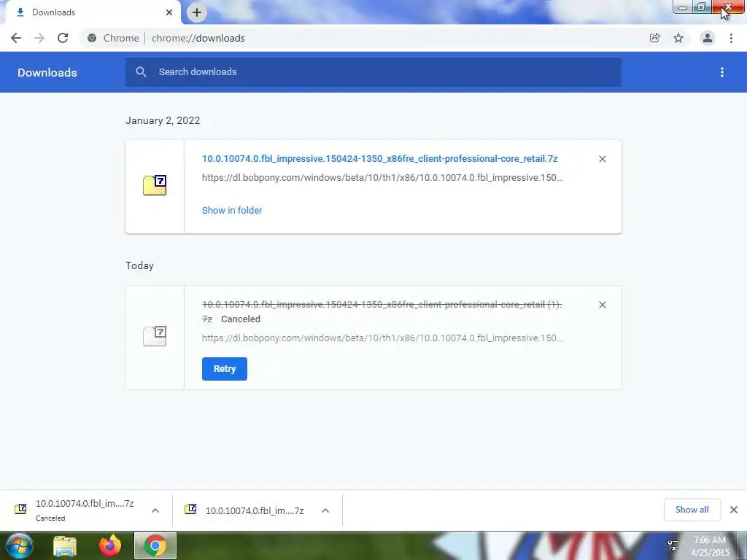Screen dimensions: 747x560
Task: Click the network tray icon
Action: [x=673, y=545]
